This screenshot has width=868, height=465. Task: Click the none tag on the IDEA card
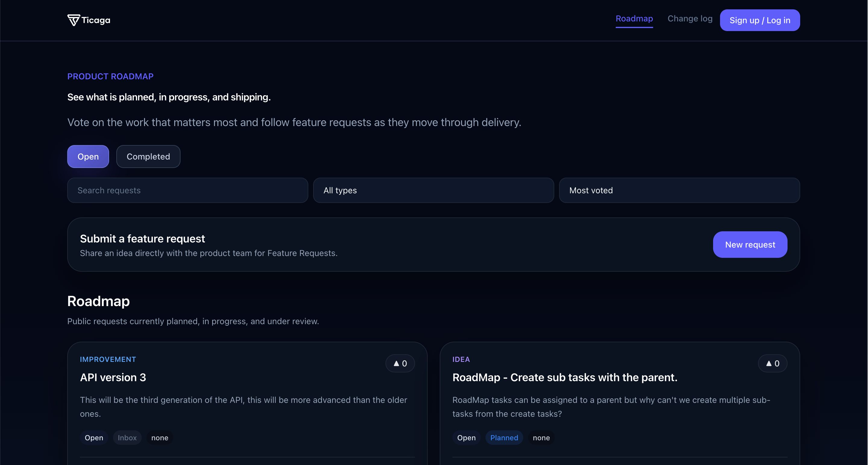click(541, 437)
